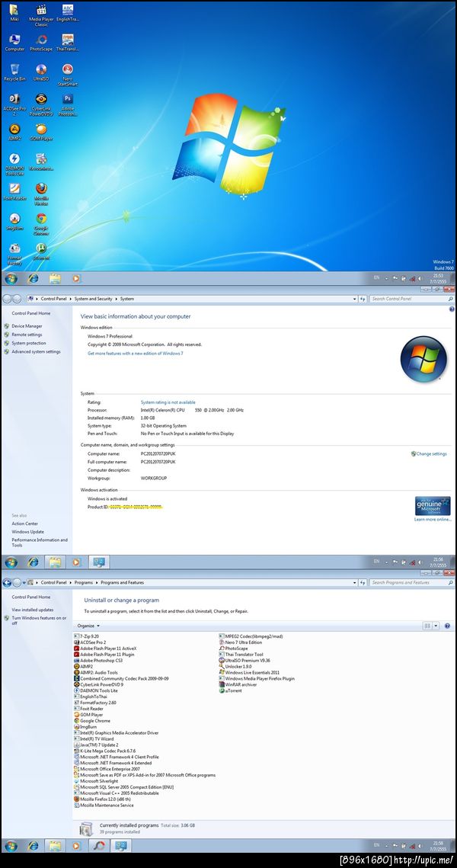Click Turn Windows features on or off
457x868 pixels.
coord(39,620)
